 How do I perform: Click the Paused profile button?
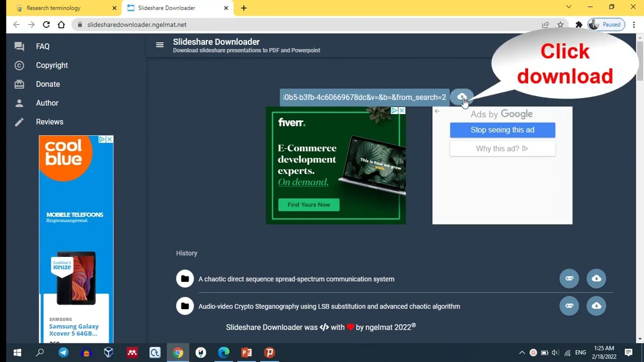[x=606, y=25]
